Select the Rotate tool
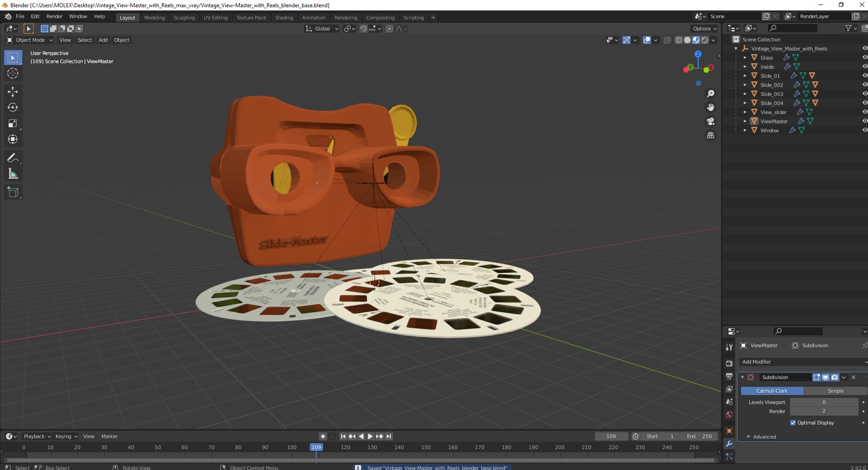Screen dimensions: 868x470 tap(13, 107)
